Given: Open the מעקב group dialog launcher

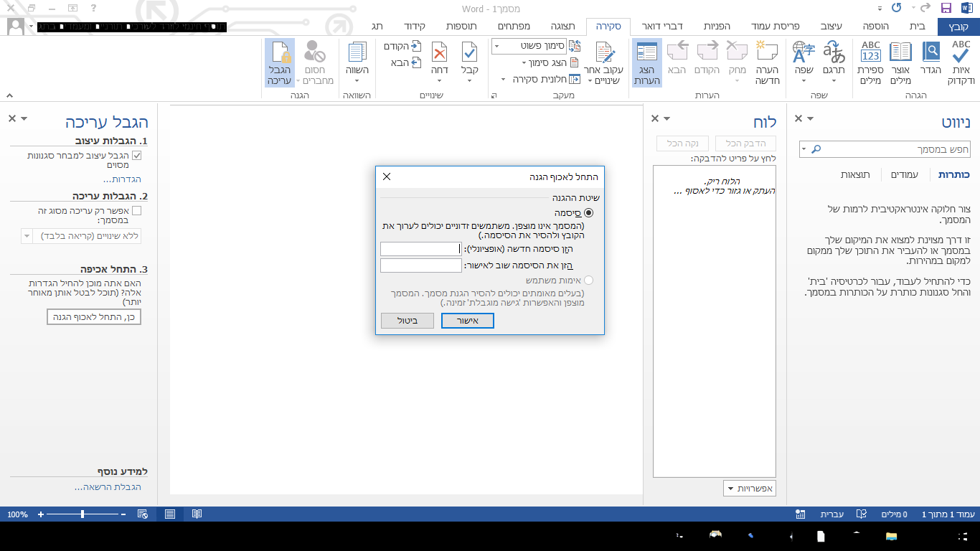Looking at the screenshot, I should point(493,95).
